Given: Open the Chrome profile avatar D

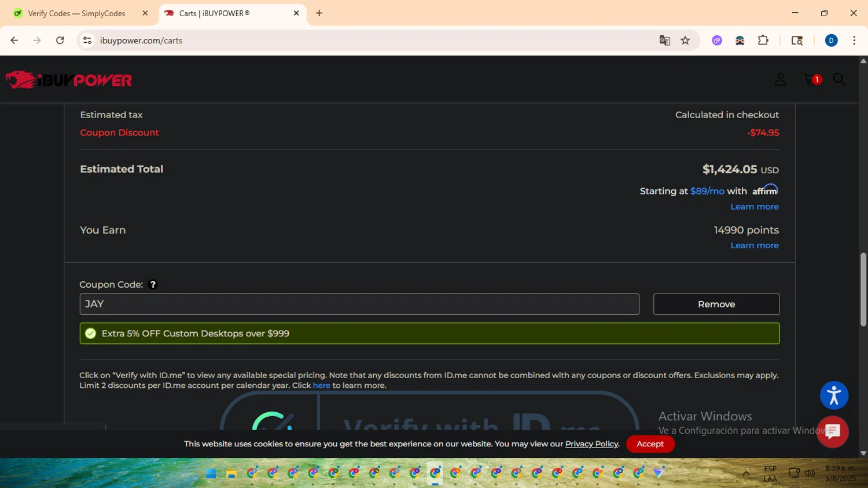Looking at the screenshot, I should point(831,41).
